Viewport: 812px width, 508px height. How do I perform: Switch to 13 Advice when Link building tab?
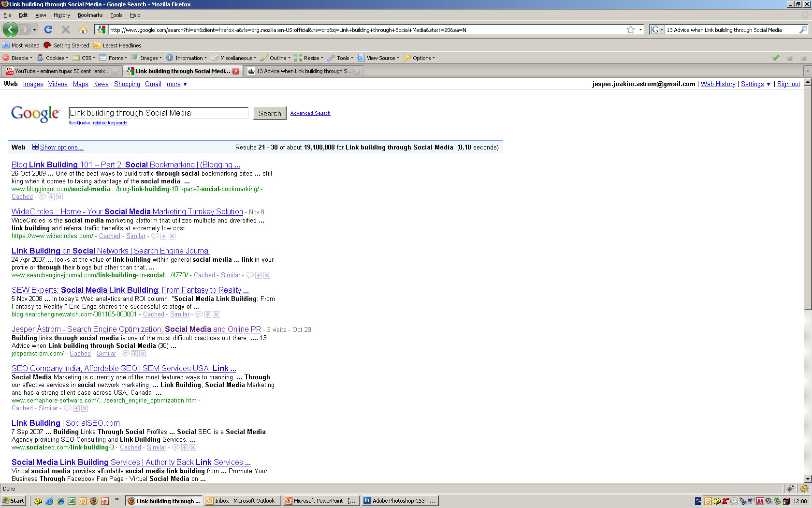click(304, 71)
